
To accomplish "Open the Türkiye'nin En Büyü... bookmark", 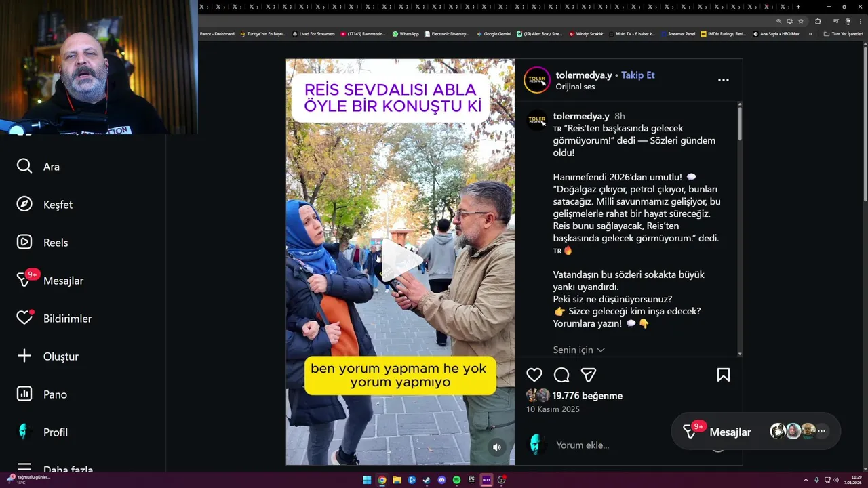I will click(x=263, y=34).
